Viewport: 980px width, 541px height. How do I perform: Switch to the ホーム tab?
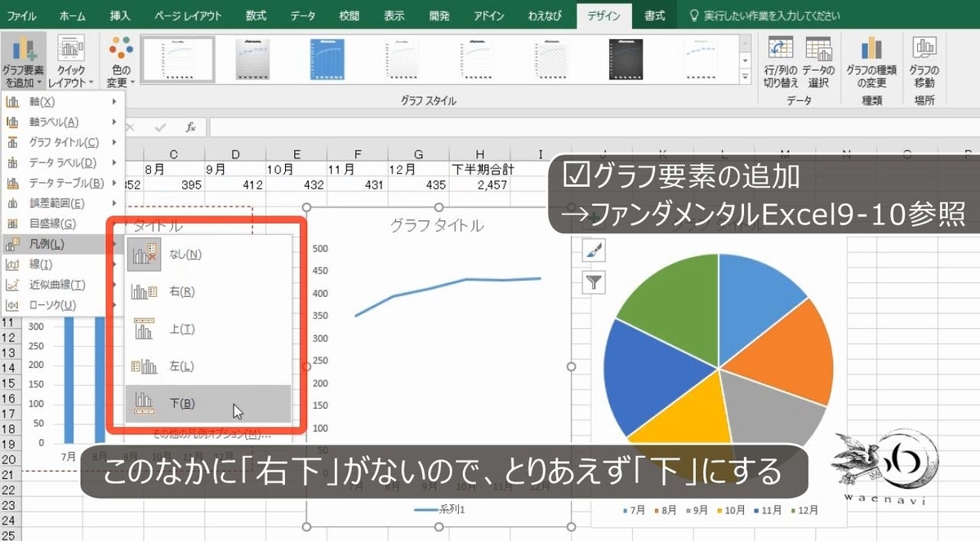[x=73, y=16]
